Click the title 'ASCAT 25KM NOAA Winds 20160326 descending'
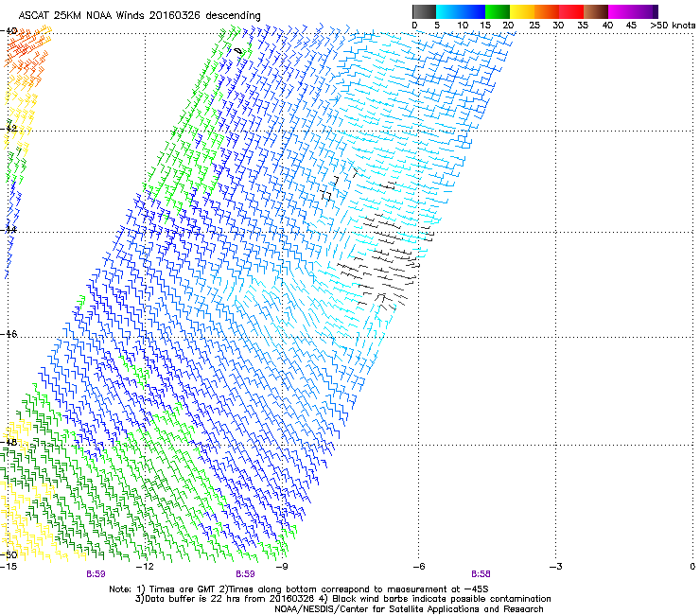700x615 pixels. tap(139, 15)
